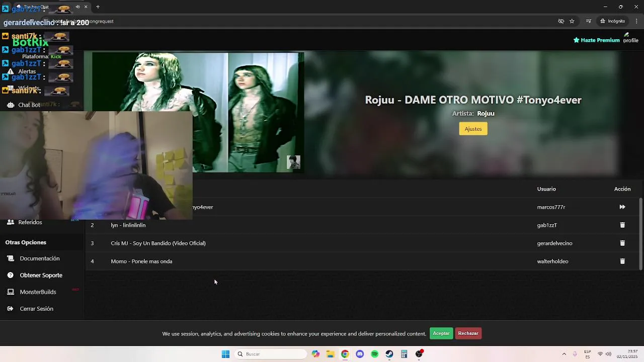
Task: Accept cookies with the Aceptar button
Action: tap(441, 333)
